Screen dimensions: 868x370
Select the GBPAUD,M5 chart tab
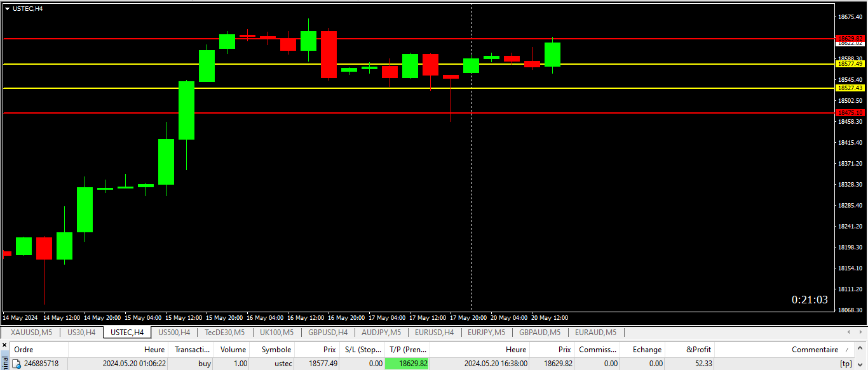(x=539, y=332)
